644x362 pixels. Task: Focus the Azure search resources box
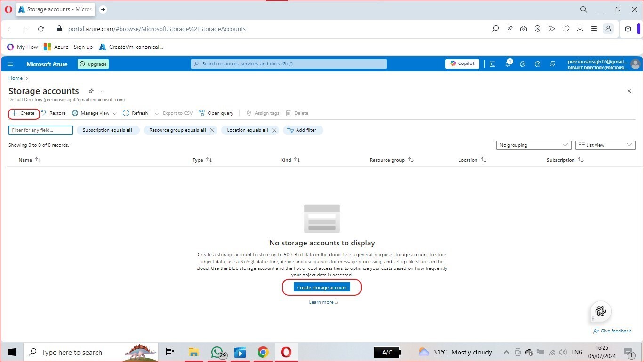tap(289, 64)
